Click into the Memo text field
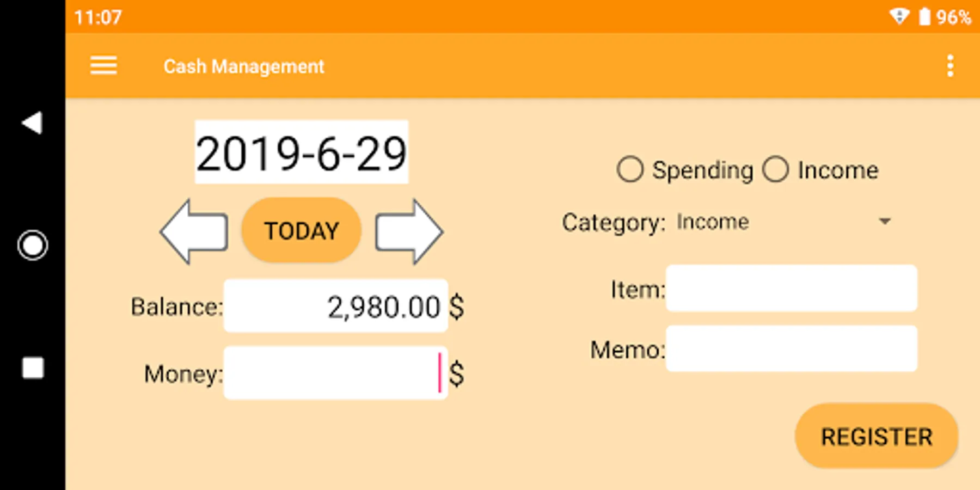Screen dimensions: 980x490 tap(791, 349)
